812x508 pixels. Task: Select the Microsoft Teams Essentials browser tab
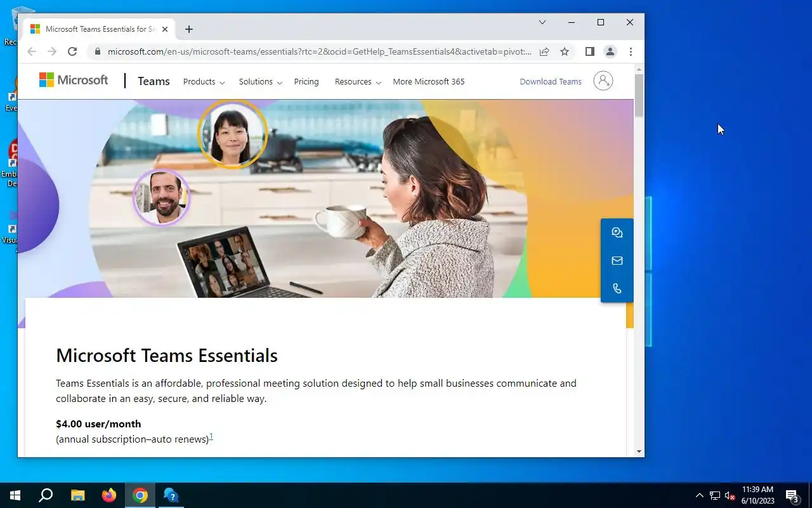click(x=100, y=29)
